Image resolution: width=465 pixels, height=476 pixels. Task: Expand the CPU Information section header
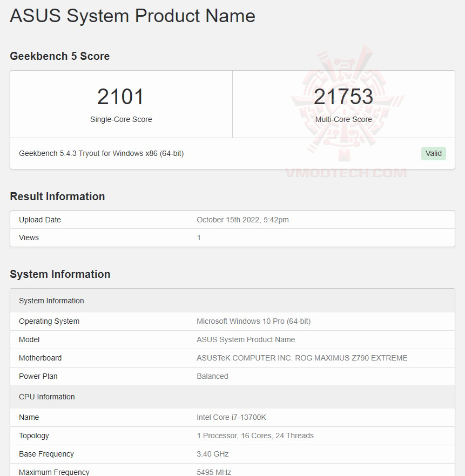coord(46,397)
